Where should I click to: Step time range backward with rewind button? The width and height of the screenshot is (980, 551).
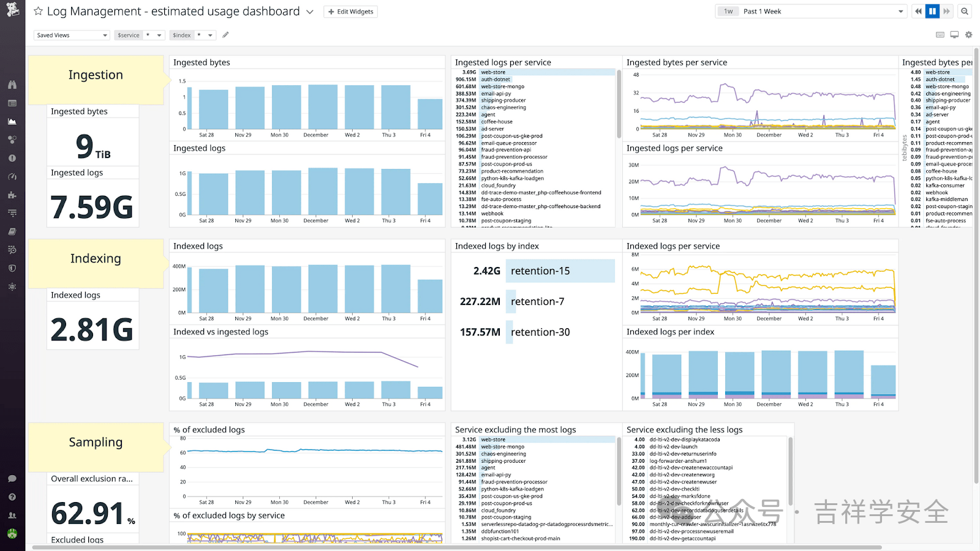(x=918, y=11)
